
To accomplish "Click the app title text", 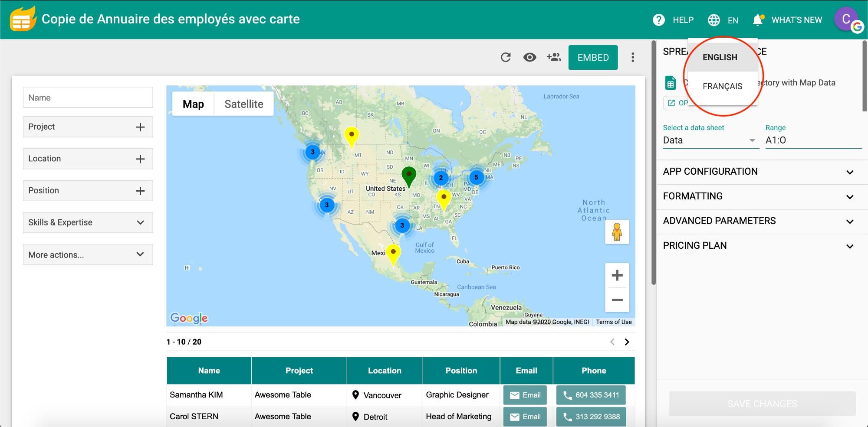I will point(171,19).
